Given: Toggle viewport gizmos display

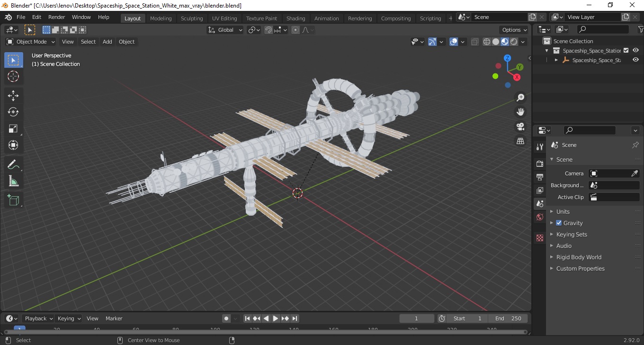Looking at the screenshot, I should (432, 42).
